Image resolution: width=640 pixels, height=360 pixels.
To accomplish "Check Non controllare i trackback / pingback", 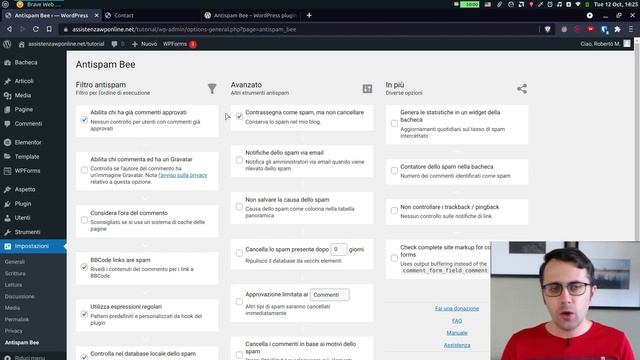I will [394, 211].
